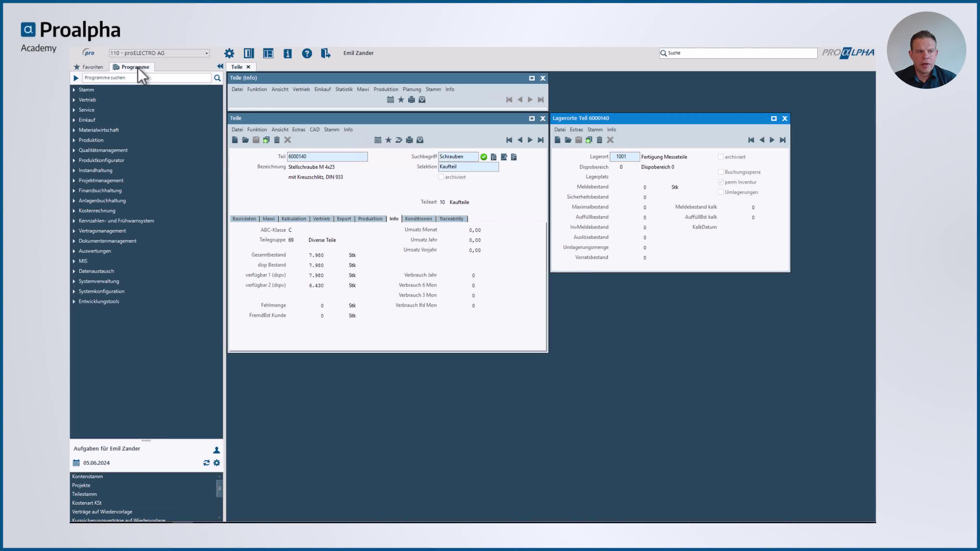Switch to the Favoriten tab

89,67
